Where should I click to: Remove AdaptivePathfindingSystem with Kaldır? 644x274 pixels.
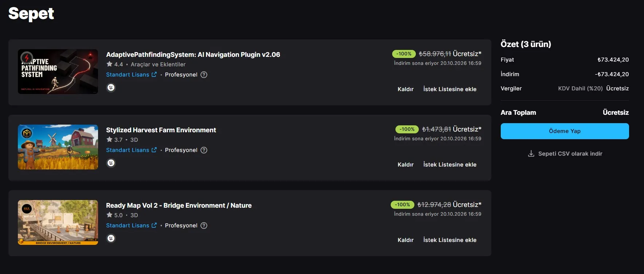click(x=406, y=89)
